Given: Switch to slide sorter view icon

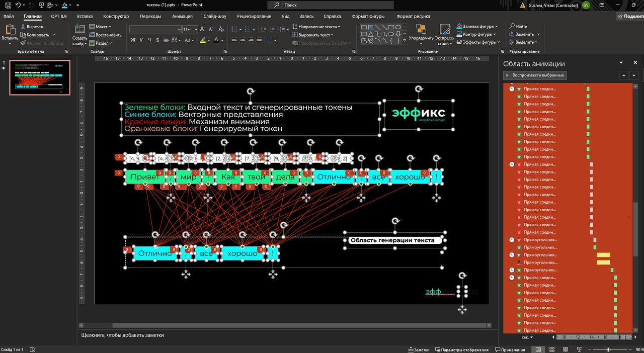Looking at the screenshot, I should [x=551, y=349].
